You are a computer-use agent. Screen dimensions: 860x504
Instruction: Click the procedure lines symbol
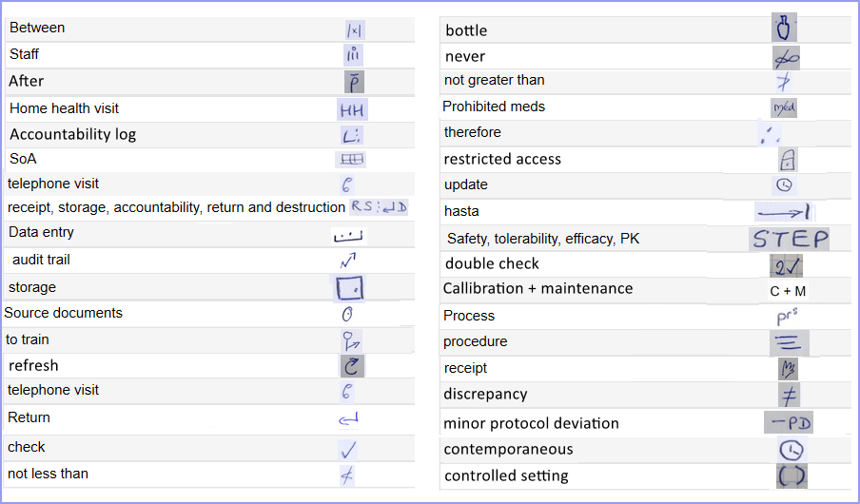click(x=789, y=343)
